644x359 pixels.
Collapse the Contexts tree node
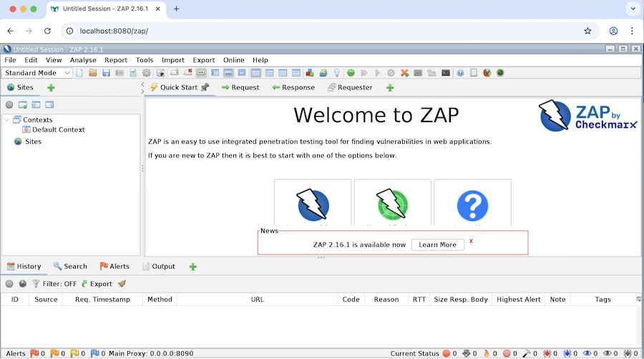coord(6,120)
